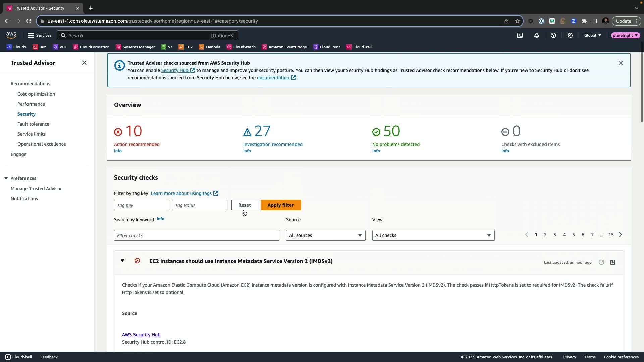
Task: Open the AWS Security Hub source link
Action: click(141, 335)
